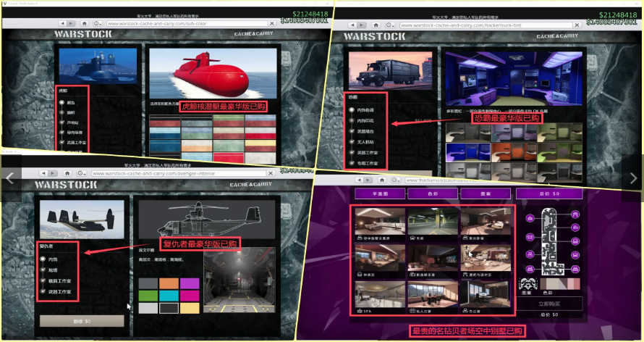Screen dimensions: 644x342
Task: Click the pattern (图案) preview icon under floor plan
Action: [528, 284]
